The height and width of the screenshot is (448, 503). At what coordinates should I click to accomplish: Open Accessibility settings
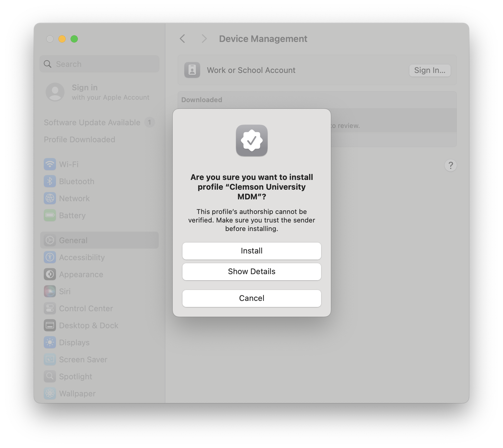[99, 257]
